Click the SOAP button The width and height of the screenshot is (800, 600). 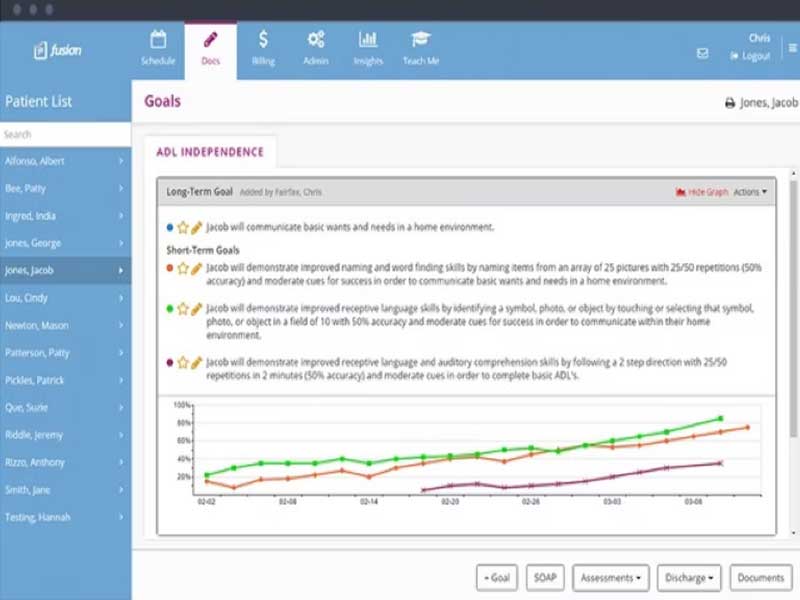(545, 578)
